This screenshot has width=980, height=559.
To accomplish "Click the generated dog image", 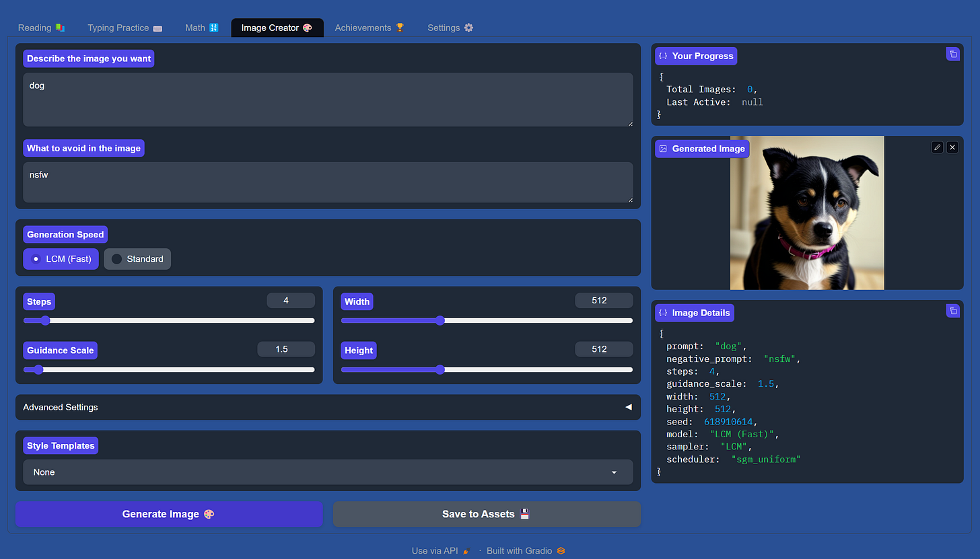I will tap(807, 213).
